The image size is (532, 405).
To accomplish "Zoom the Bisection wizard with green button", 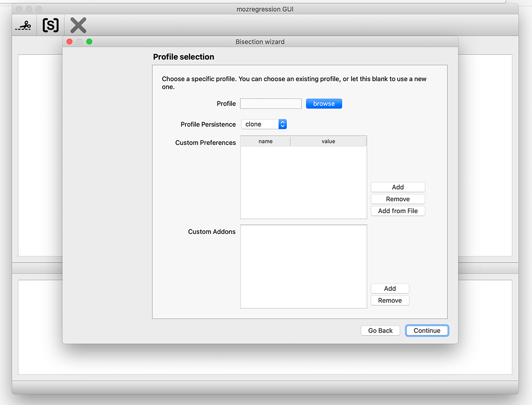I will point(89,42).
